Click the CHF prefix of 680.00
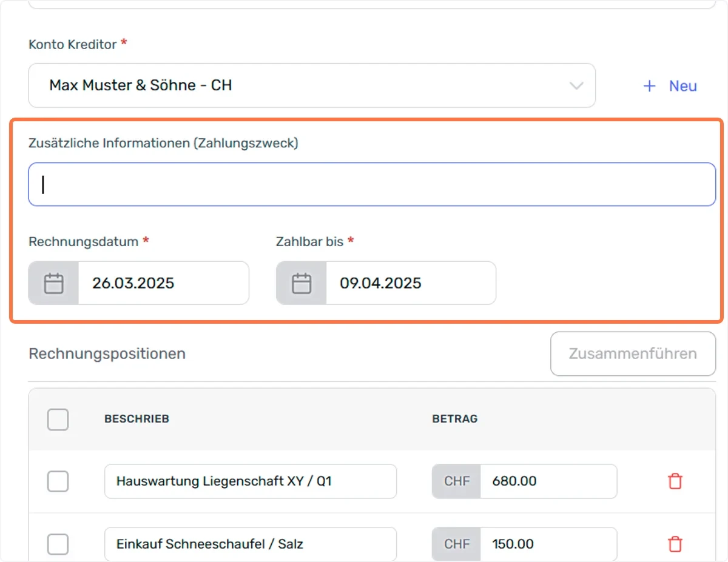728x562 pixels. (457, 481)
